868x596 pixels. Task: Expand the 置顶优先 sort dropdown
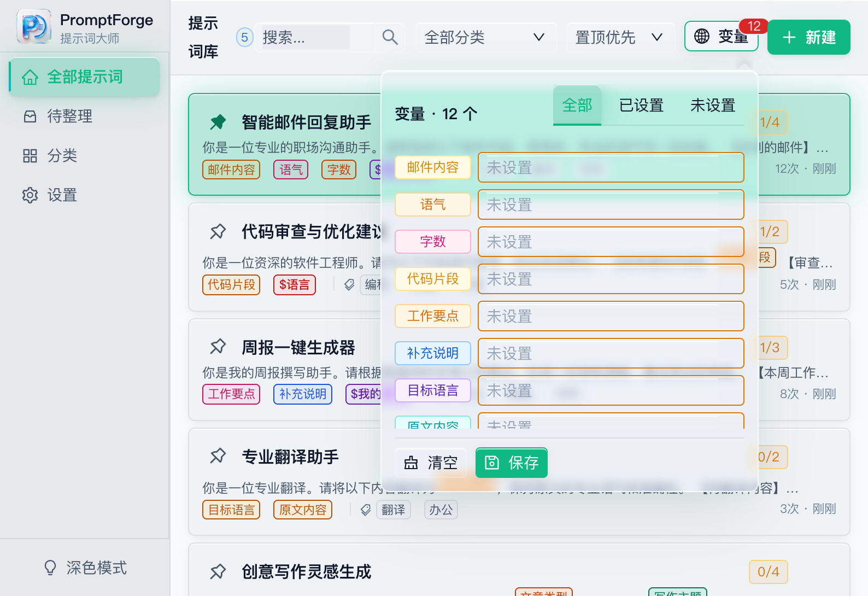point(620,37)
